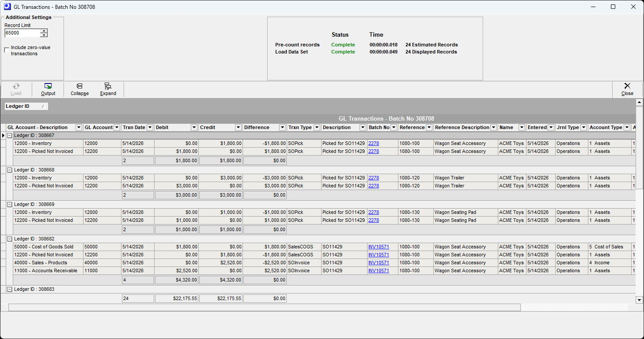644x339 pixels.
Task: Open Entered column filter dropdown
Action: coord(551,127)
